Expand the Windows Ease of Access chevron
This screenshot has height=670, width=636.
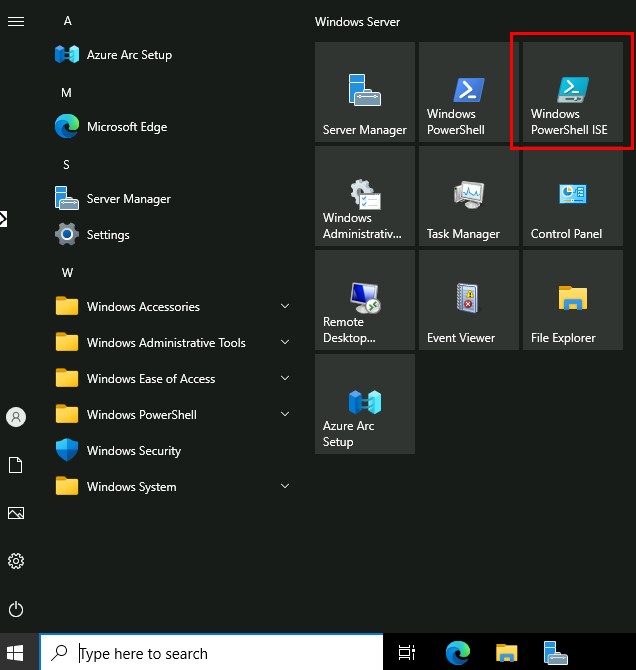[285, 378]
